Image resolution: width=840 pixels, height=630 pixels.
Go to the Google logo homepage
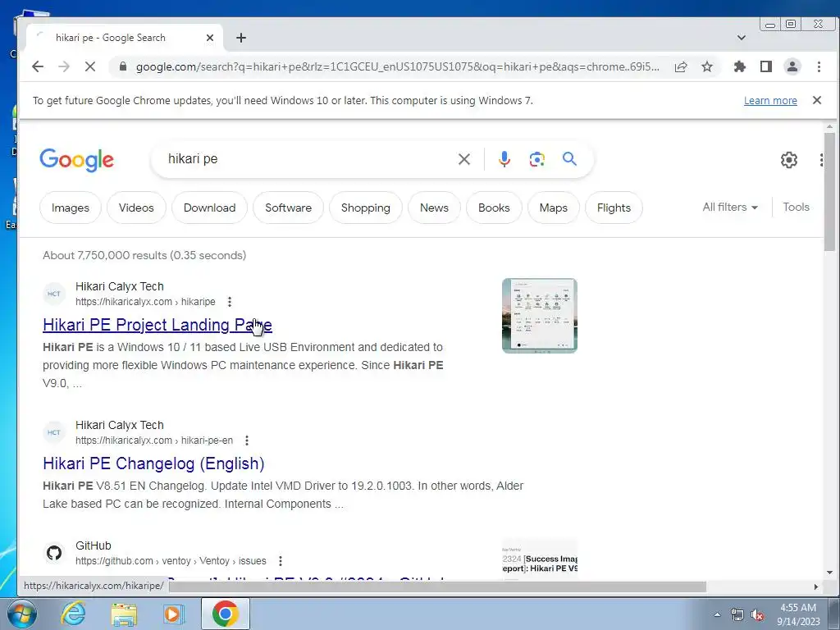coord(76,160)
